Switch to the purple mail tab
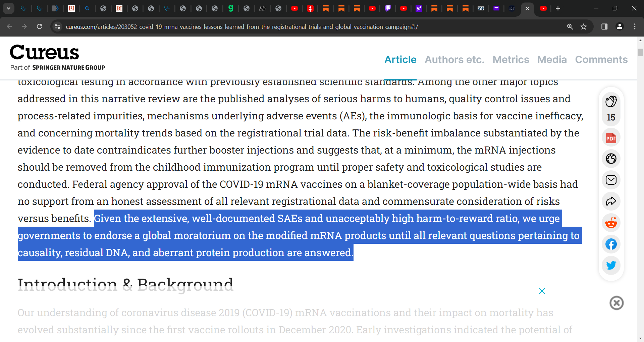 tap(496, 8)
